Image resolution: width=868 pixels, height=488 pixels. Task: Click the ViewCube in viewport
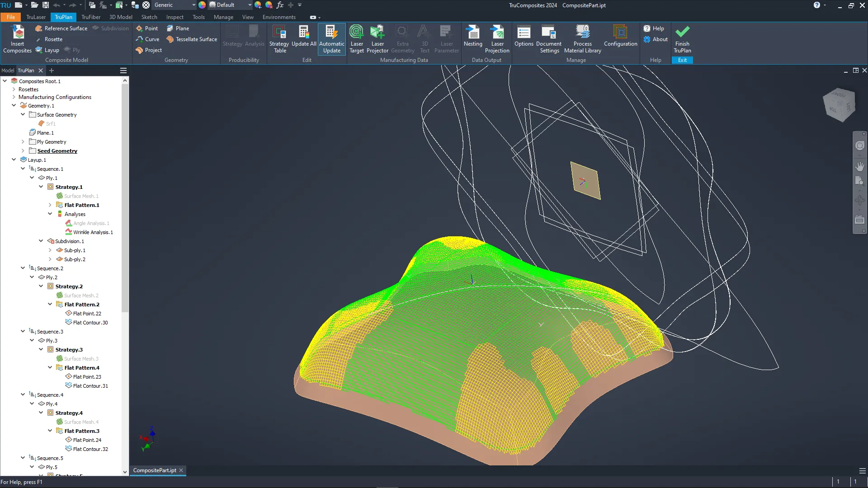[x=839, y=105]
